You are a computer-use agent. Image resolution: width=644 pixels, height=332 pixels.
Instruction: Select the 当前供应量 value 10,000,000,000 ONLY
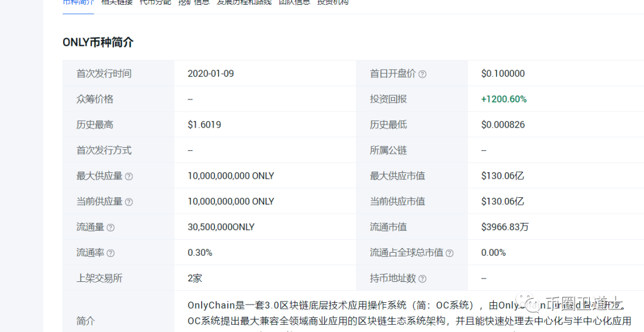pyautogui.click(x=231, y=201)
